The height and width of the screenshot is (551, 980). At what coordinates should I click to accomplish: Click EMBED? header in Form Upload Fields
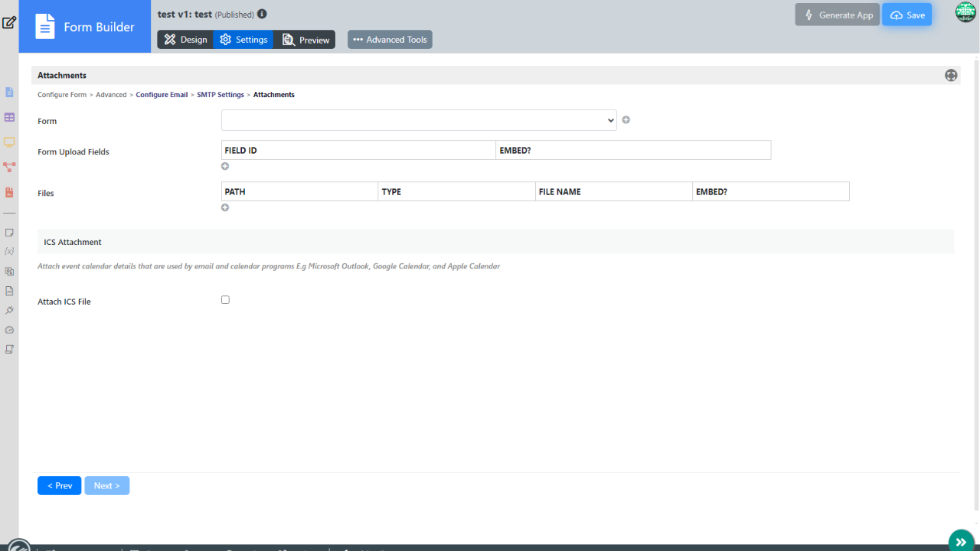[x=633, y=150]
